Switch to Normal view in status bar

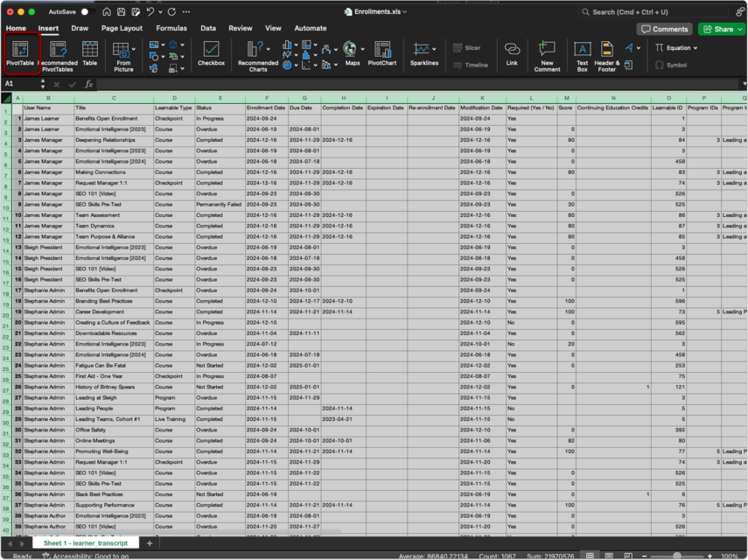(x=591, y=556)
